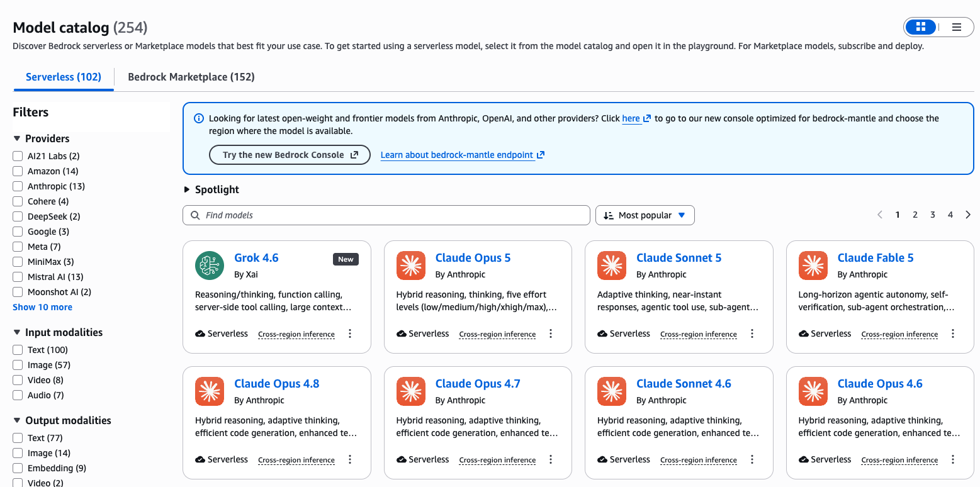980x487 pixels.
Task: Collapse the Output modalities filter section
Action: pyautogui.click(x=16, y=420)
